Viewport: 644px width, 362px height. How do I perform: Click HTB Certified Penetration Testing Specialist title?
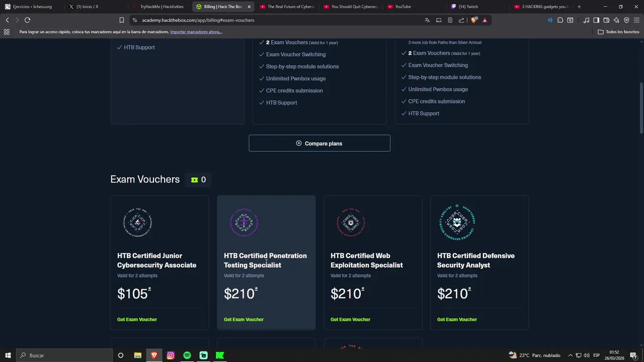pos(265,260)
